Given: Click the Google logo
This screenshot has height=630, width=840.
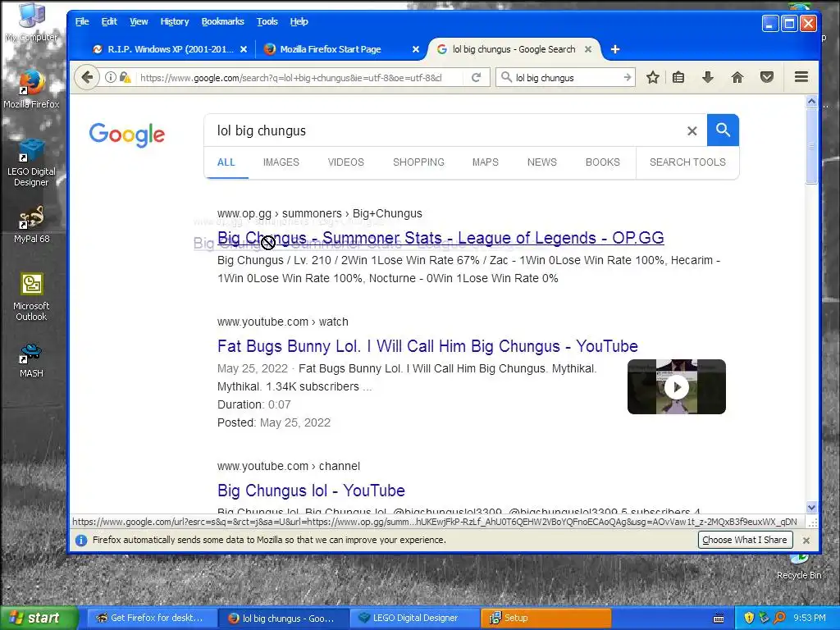Looking at the screenshot, I should click(127, 135).
